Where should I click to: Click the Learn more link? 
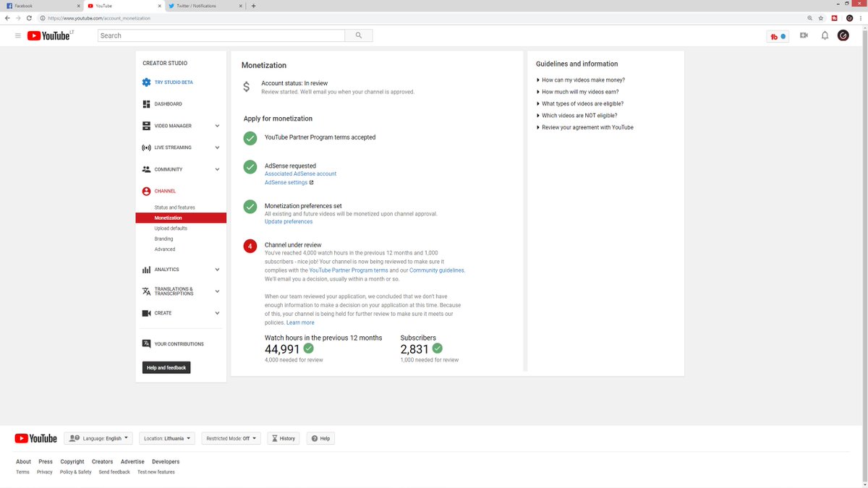point(300,322)
